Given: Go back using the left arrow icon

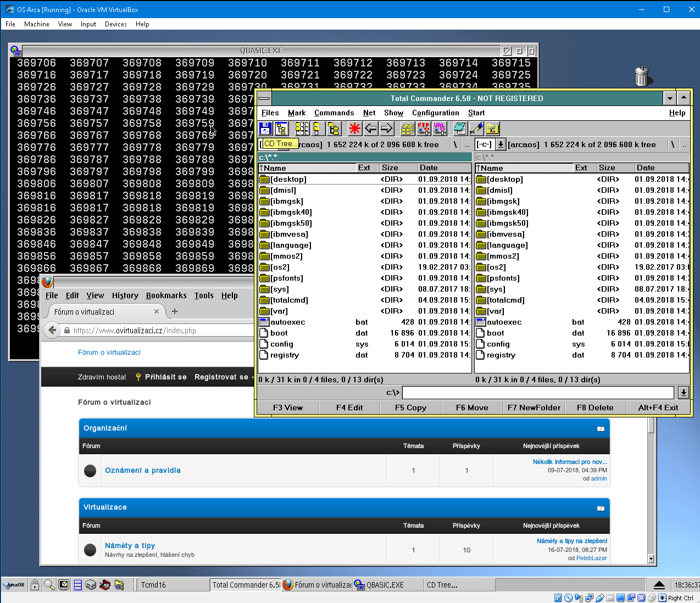Looking at the screenshot, I should [x=371, y=129].
